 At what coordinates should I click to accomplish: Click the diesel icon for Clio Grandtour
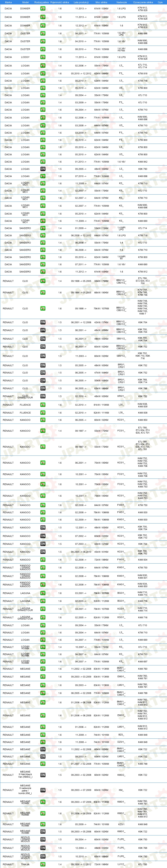(42, 396)
